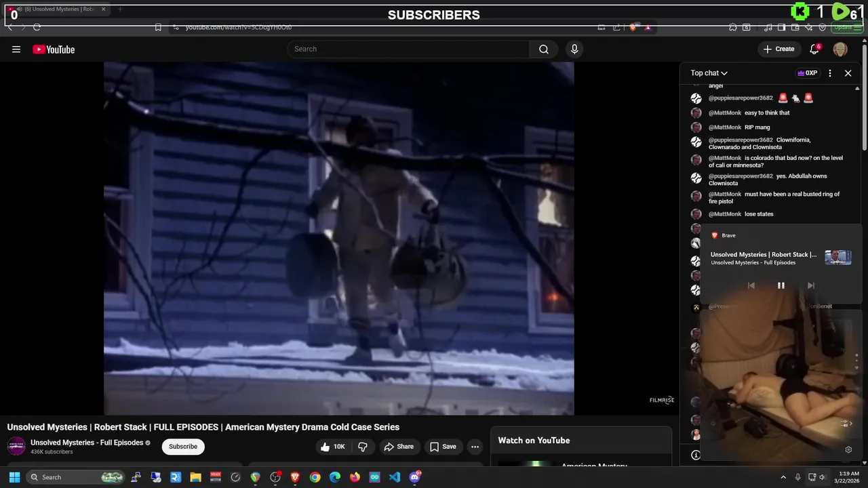This screenshot has width=868, height=488.
Task: Skip to previous track in media popup
Action: (x=751, y=285)
